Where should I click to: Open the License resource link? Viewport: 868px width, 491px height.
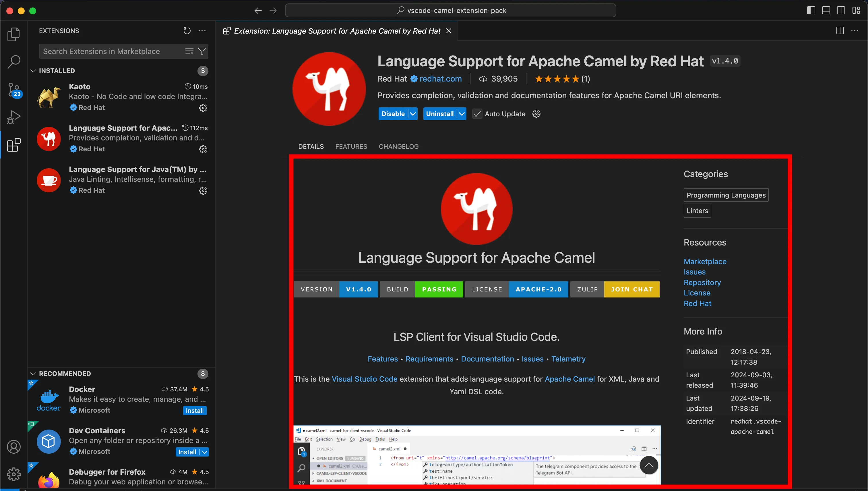697,293
